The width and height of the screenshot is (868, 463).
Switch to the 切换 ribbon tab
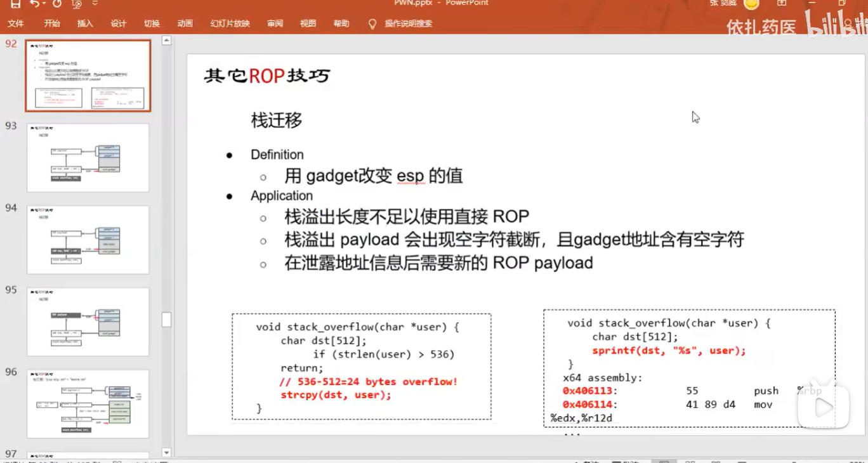click(x=152, y=23)
